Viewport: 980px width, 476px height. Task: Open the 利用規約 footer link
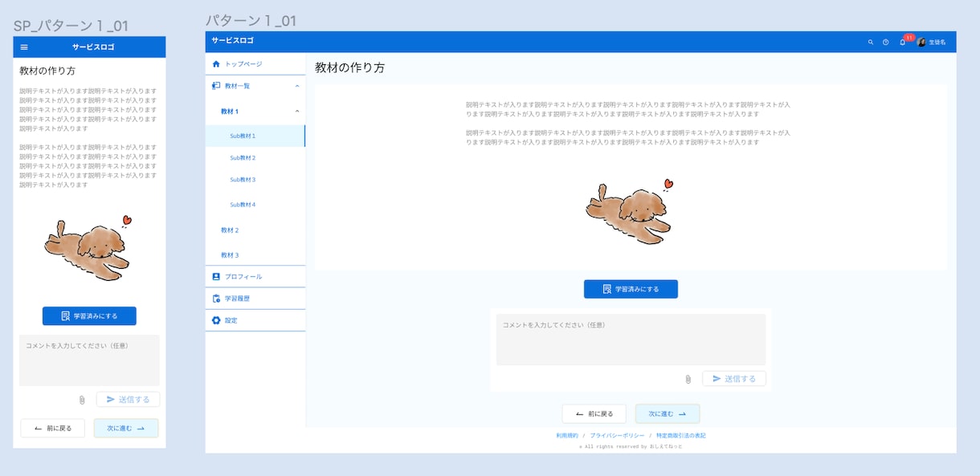point(567,436)
